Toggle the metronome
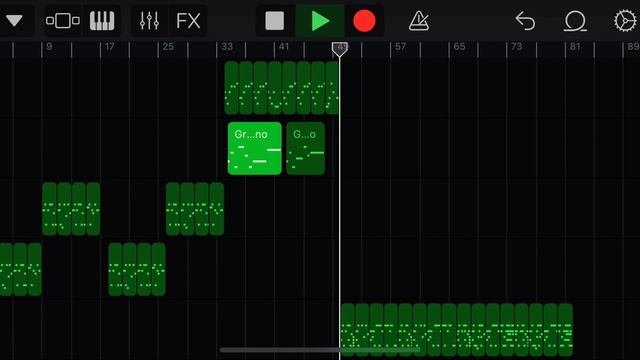The height and width of the screenshot is (360, 640). (419, 20)
